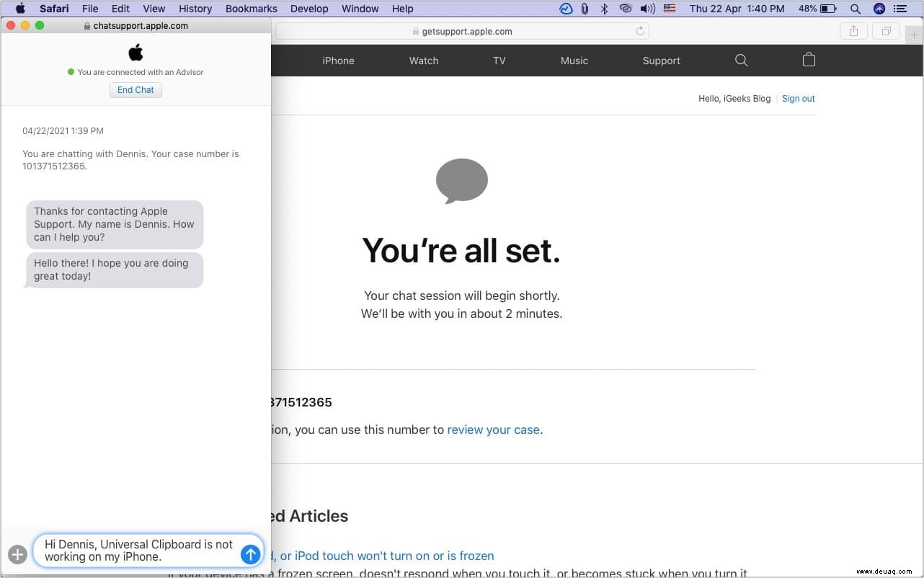Reload the getsupport.apple.com page
This screenshot has width=924, height=578.
coord(639,31)
